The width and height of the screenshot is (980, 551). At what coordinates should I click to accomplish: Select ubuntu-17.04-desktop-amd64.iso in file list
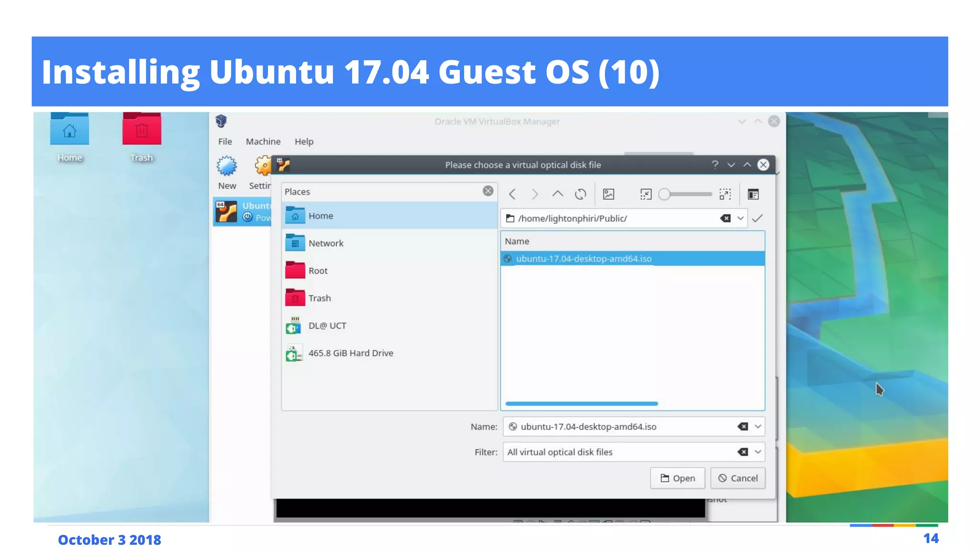coord(633,259)
